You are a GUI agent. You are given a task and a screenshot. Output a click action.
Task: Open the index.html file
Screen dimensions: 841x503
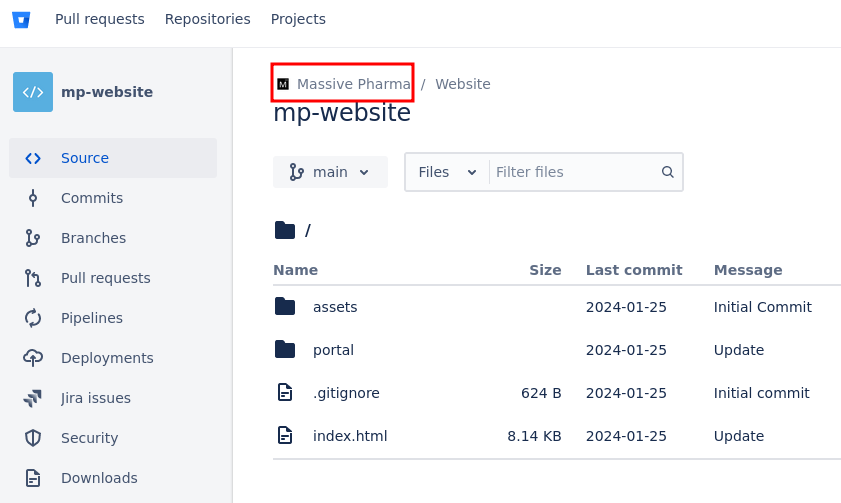pyautogui.click(x=350, y=436)
